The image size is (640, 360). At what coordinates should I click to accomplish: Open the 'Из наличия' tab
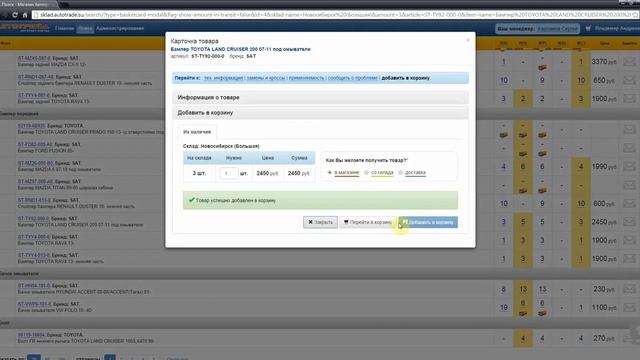tap(197, 132)
